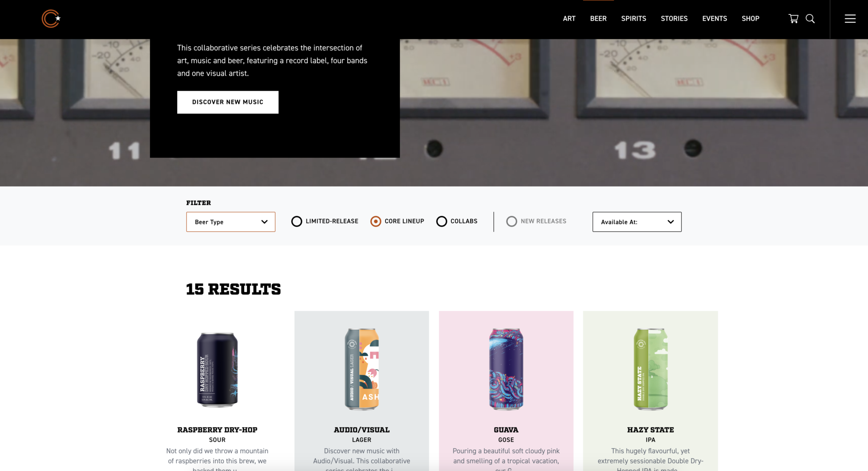
Task: Open the Spirits menu item
Action: click(x=634, y=19)
